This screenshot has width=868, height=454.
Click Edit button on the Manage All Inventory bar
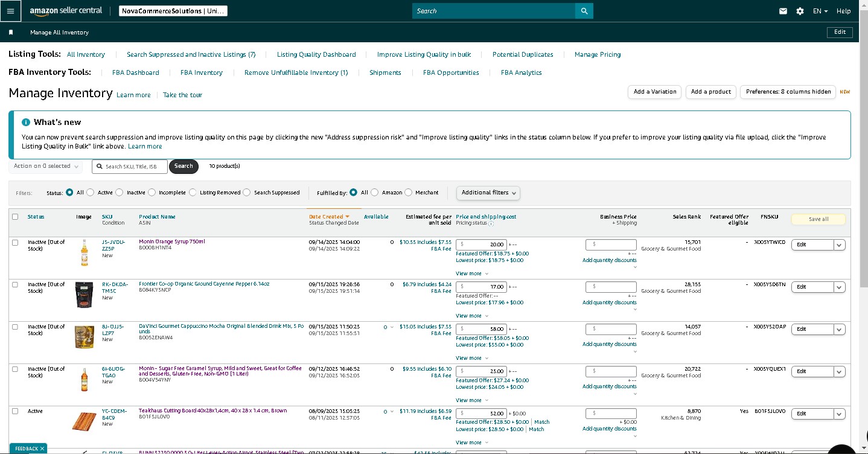tap(840, 32)
